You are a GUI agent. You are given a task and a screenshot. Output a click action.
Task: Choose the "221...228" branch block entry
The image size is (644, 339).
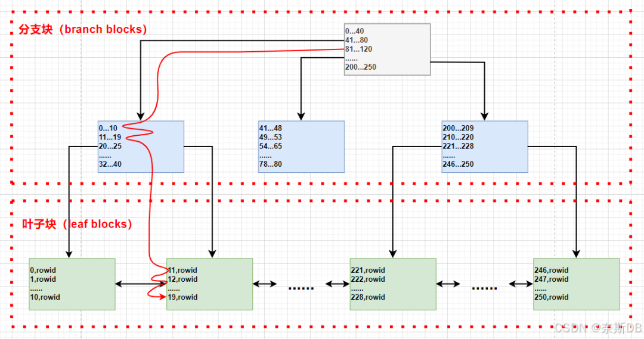pyautogui.click(x=459, y=147)
